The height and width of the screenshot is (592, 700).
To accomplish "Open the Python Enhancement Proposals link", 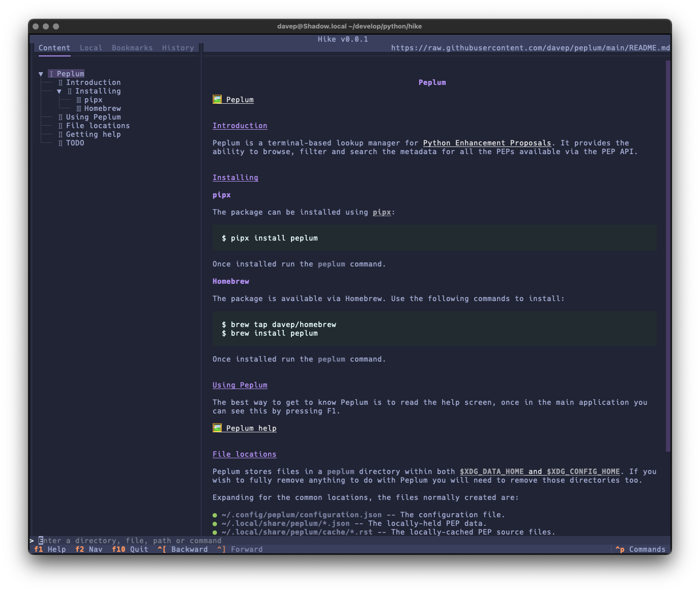I will (487, 143).
